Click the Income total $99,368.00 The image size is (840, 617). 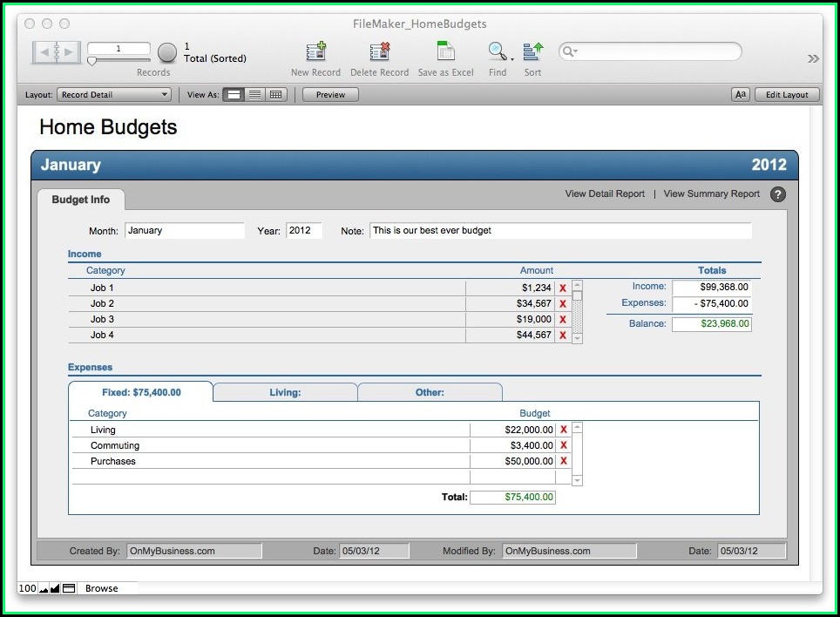[712, 287]
